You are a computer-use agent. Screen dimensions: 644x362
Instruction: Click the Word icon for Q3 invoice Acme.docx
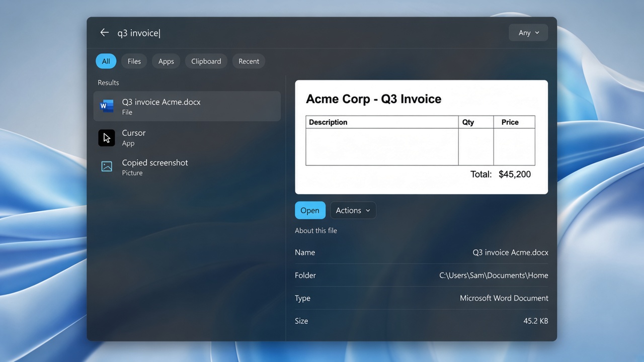click(107, 106)
